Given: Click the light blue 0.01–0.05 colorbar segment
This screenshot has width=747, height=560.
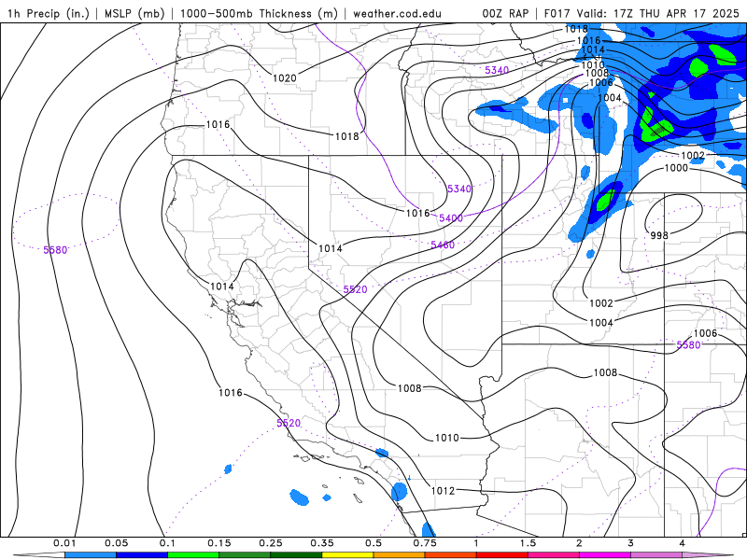Looking at the screenshot, I should click(x=91, y=555).
